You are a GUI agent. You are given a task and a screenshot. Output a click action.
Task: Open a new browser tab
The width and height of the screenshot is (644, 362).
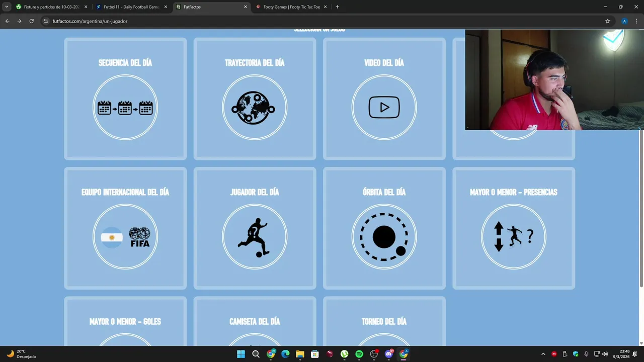(x=337, y=7)
